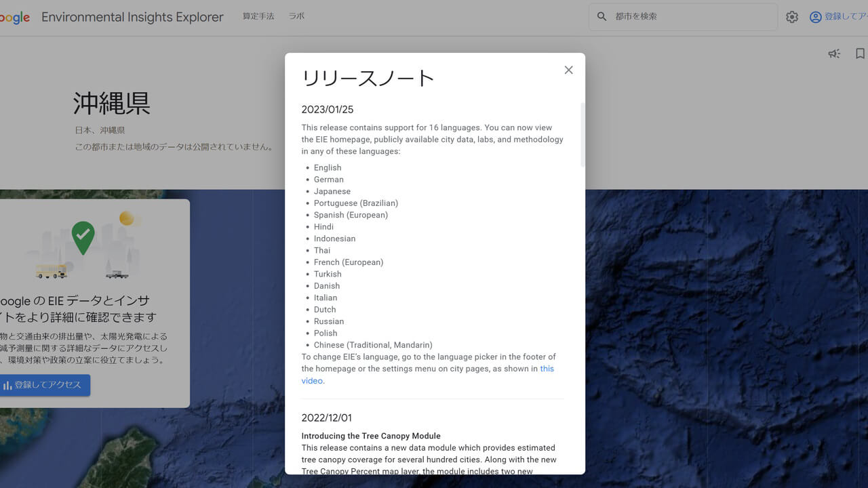
Task: Click the dialog scrollbar
Action: pos(582,136)
